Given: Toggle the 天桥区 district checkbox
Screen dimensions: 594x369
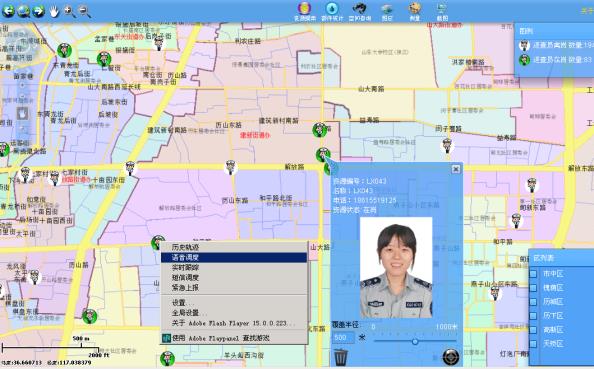Looking at the screenshot, I should click(x=533, y=344).
